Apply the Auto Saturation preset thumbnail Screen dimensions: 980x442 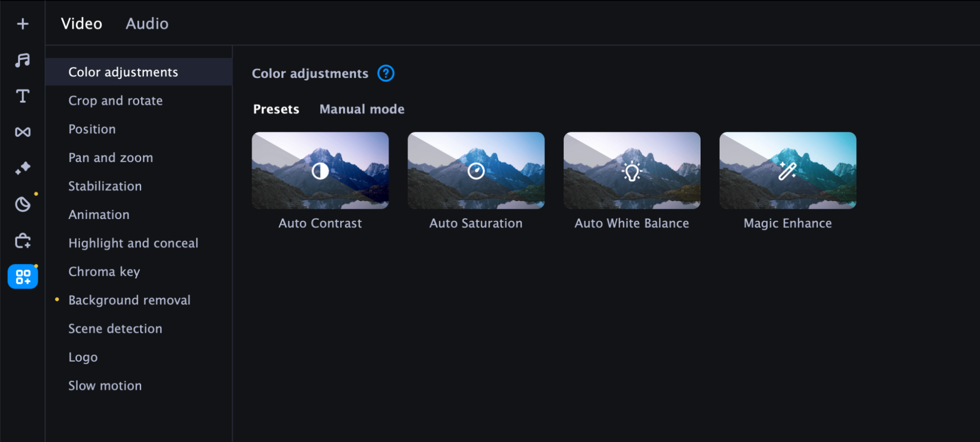476,171
